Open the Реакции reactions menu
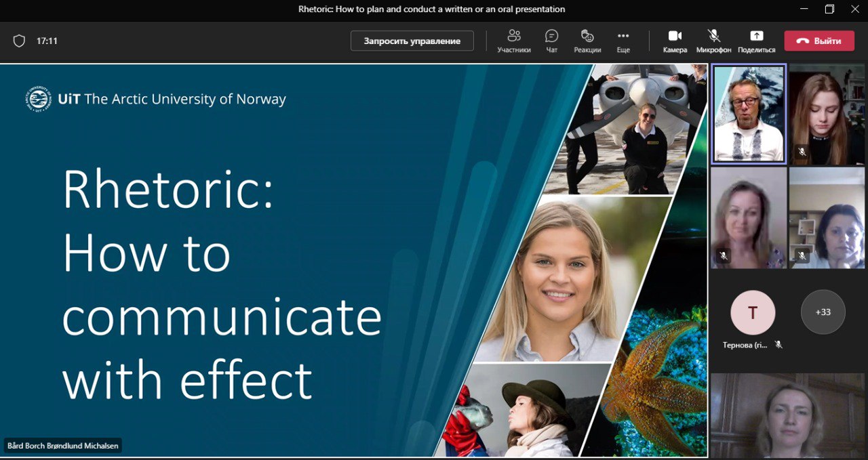This screenshot has height=460, width=868. pos(587,40)
